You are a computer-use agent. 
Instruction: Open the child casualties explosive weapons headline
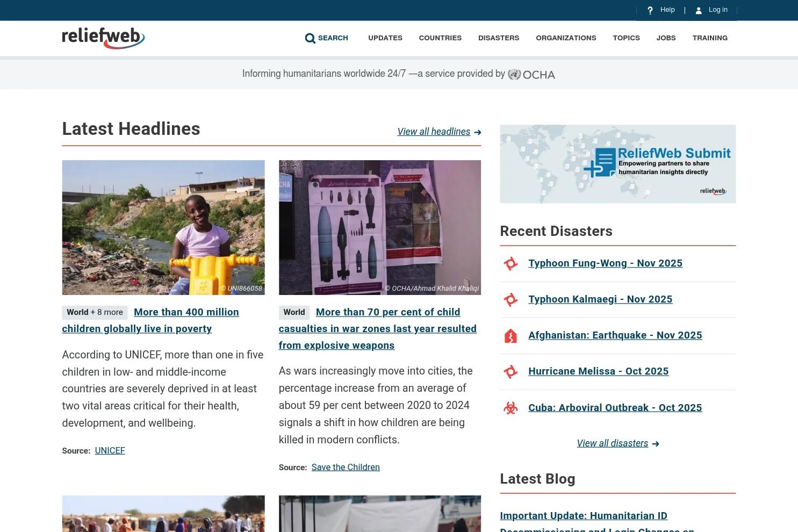(378, 329)
